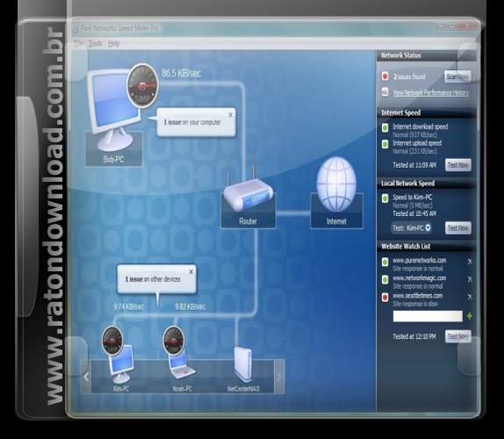Click 'Tested at 10:45 AM' text
Viewport: 504px width, 439px height.
pos(414,213)
